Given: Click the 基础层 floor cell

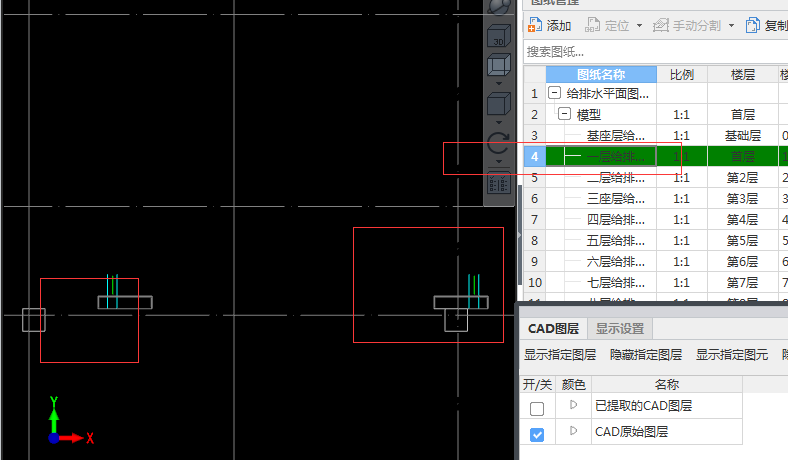Looking at the screenshot, I should tap(743, 135).
